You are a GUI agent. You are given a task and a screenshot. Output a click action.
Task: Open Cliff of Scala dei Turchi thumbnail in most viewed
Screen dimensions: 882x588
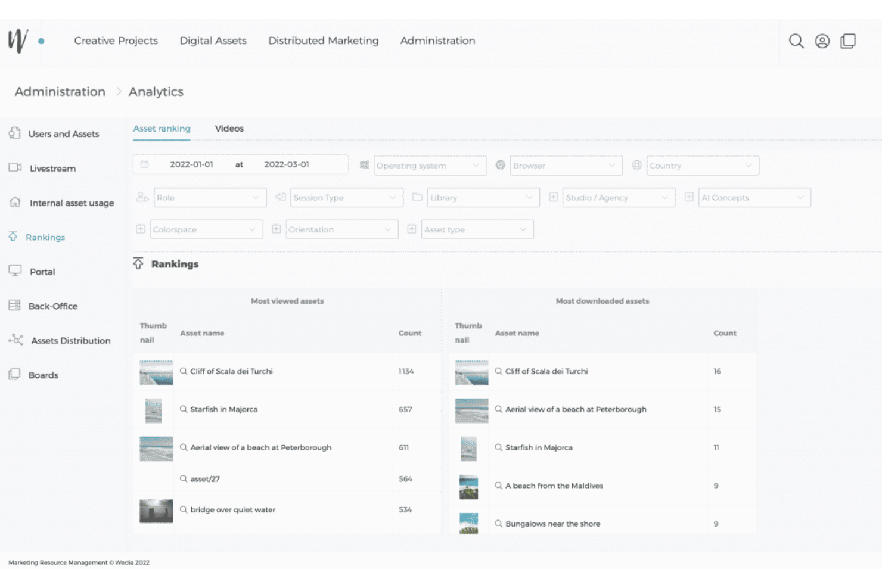pos(156,372)
